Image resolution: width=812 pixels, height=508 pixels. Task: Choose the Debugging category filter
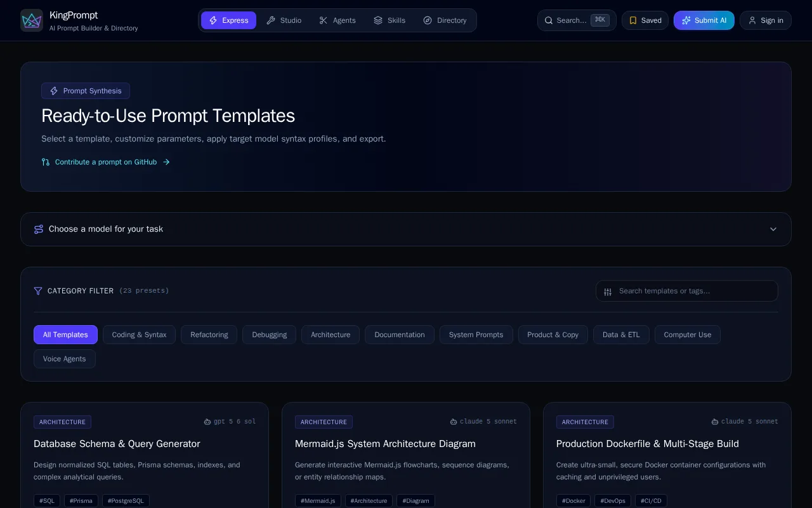[269, 335]
